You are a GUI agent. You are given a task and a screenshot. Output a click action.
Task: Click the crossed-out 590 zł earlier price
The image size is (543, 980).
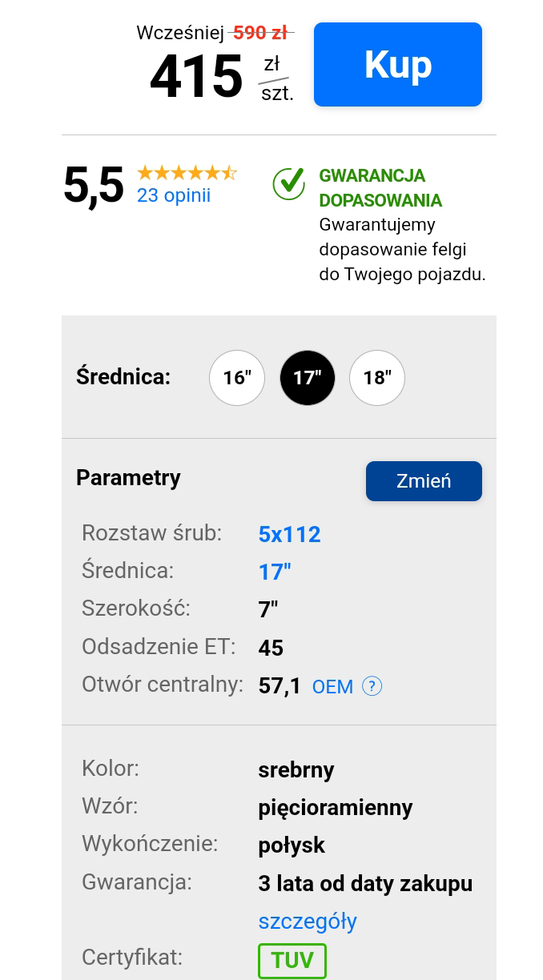[260, 33]
